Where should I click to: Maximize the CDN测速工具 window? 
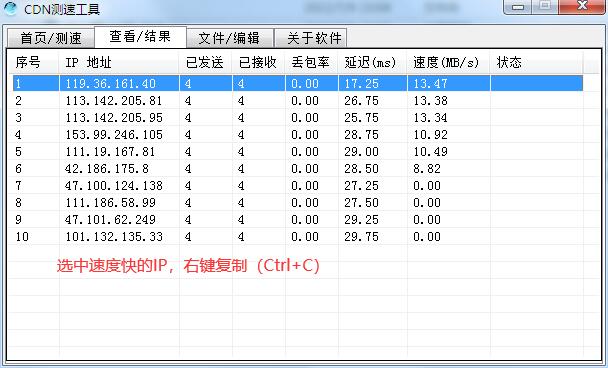pos(545,7)
